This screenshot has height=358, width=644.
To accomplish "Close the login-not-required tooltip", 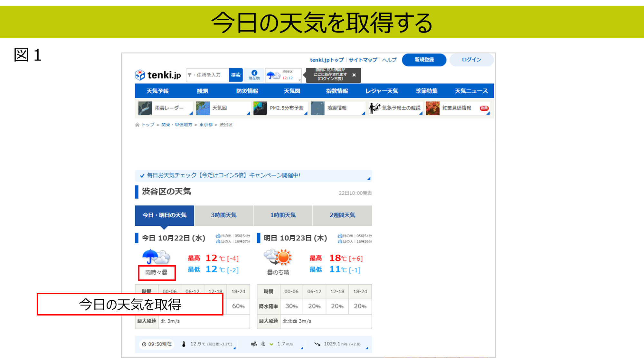I will point(354,75).
